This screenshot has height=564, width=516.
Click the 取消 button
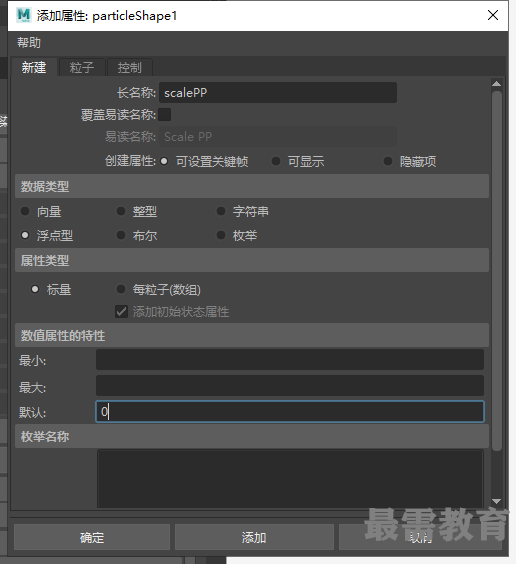[420, 537]
